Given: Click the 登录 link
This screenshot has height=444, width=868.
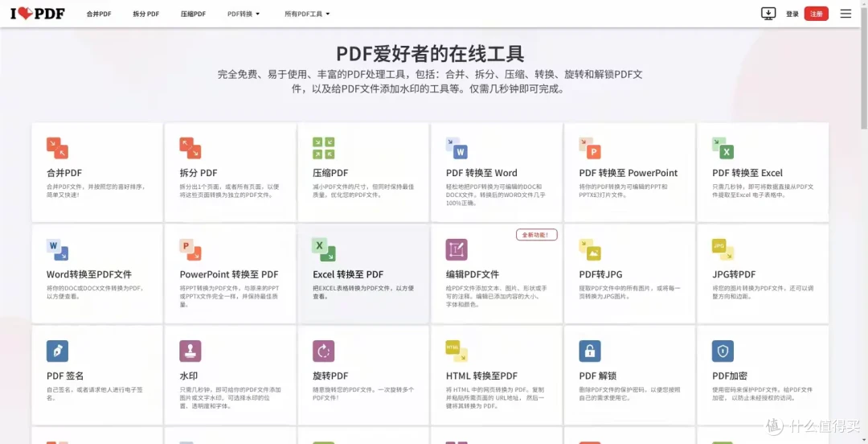Looking at the screenshot, I should (792, 14).
